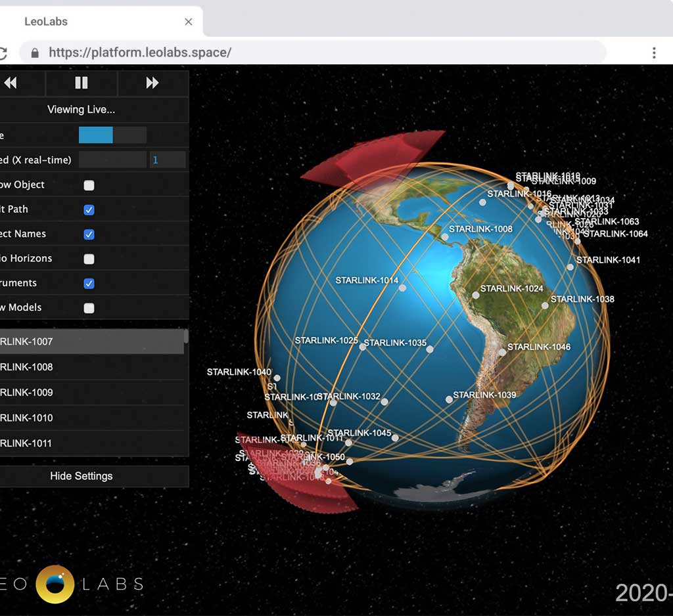673x616 pixels.
Task: Click the STARLINK-1025 satellite marker
Action: coord(363,347)
